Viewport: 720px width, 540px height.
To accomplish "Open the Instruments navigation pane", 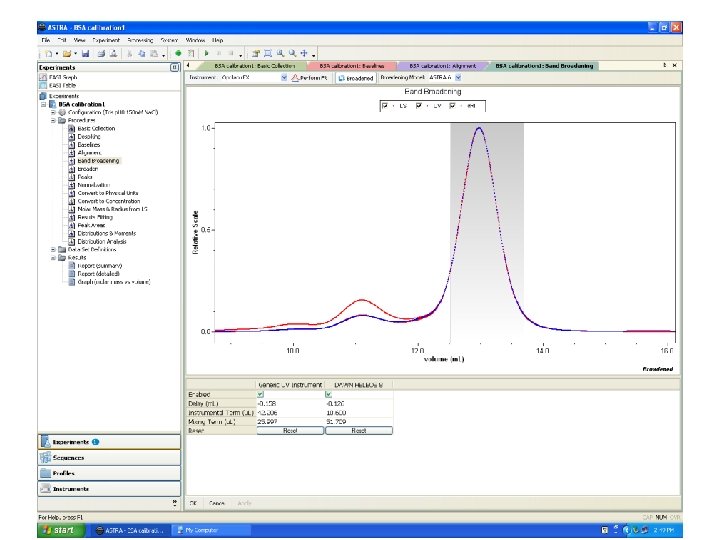I will pyautogui.click(x=109, y=489).
